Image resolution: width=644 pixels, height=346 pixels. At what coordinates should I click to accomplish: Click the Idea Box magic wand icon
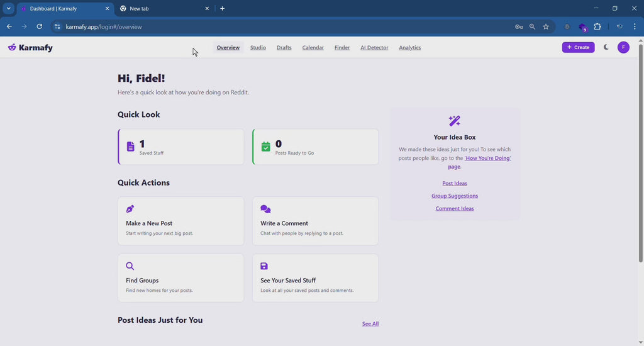(455, 121)
